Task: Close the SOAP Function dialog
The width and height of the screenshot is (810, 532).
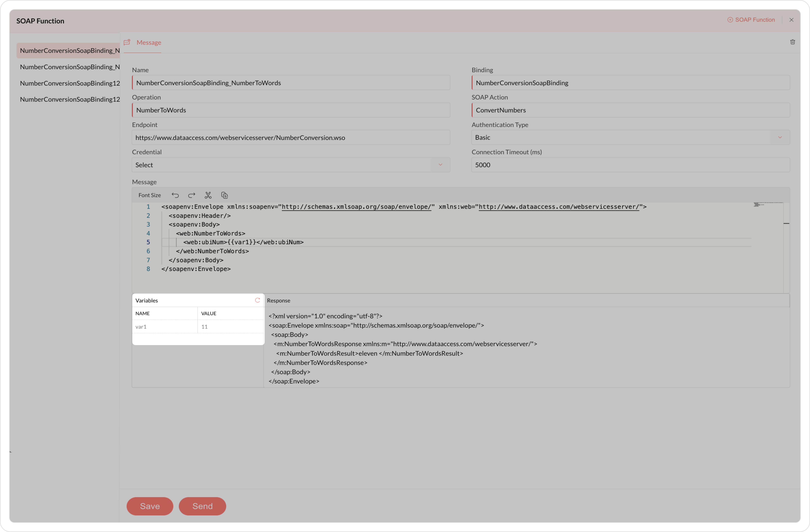Action: [x=791, y=20]
